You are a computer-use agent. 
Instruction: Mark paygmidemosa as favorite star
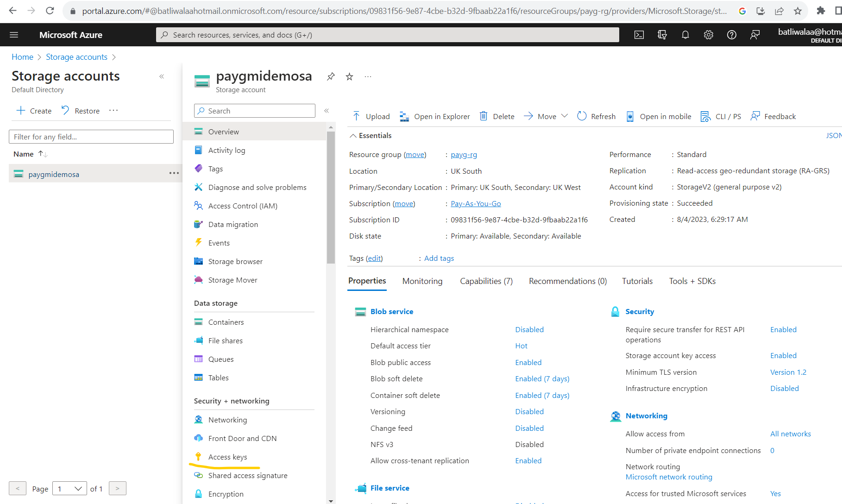[349, 76]
